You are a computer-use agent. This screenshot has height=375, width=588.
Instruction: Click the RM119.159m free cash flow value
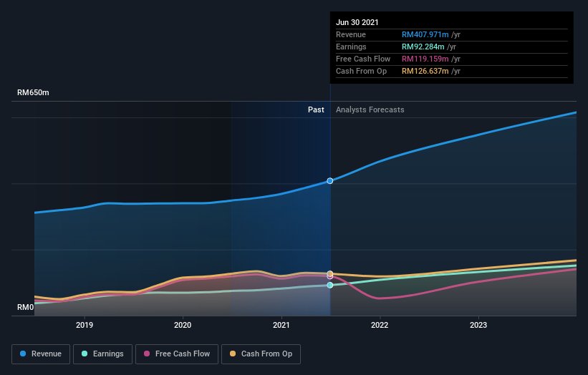coord(425,59)
